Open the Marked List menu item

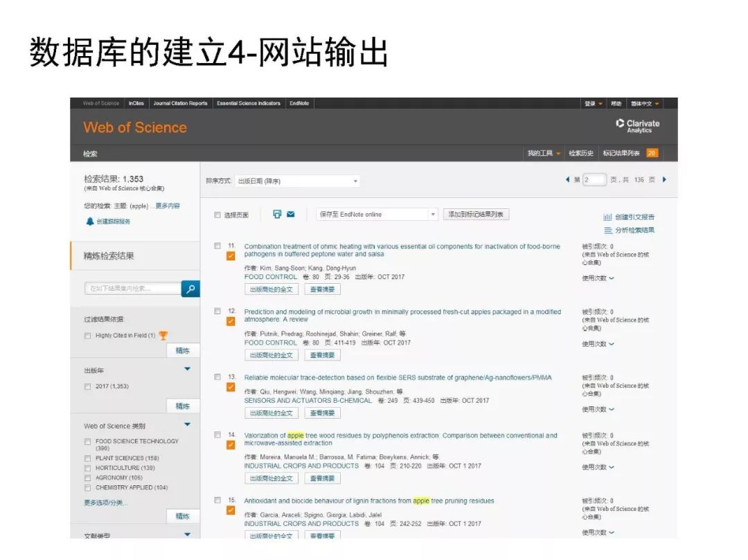pos(621,153)
